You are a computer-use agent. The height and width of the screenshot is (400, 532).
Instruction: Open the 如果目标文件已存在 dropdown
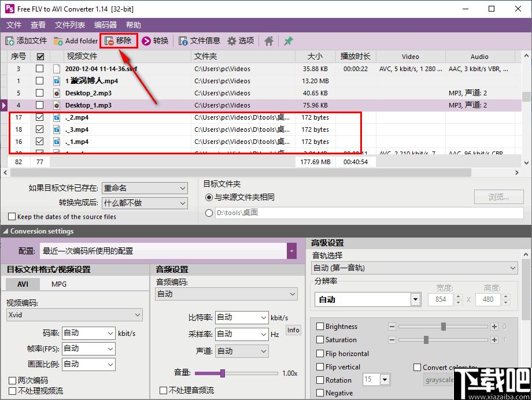point(145,188)
